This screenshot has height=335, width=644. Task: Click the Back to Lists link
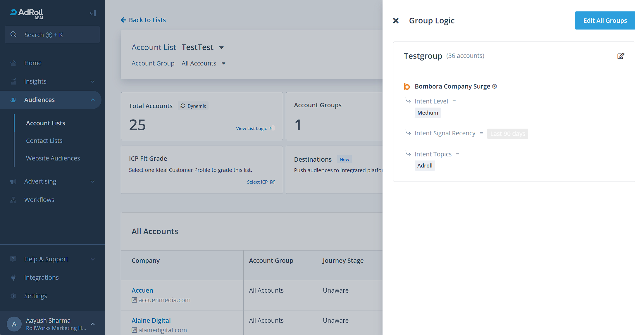pos(143,20)
